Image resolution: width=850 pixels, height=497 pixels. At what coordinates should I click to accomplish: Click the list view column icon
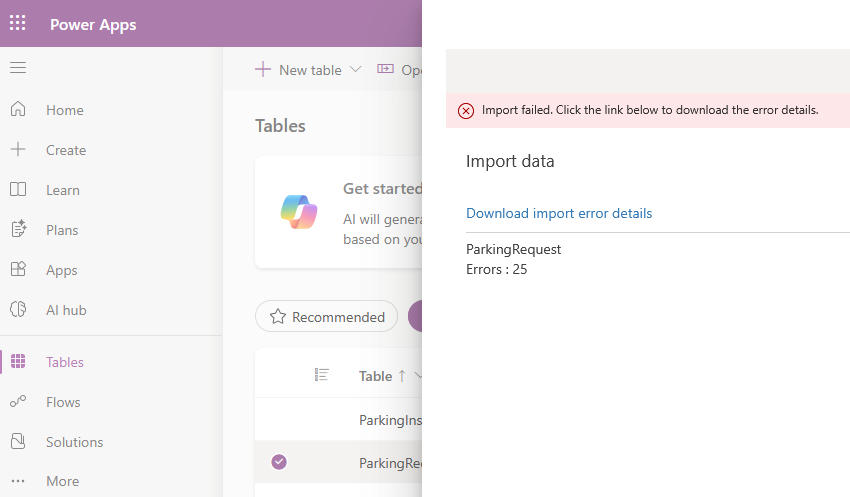pos(321,375)
